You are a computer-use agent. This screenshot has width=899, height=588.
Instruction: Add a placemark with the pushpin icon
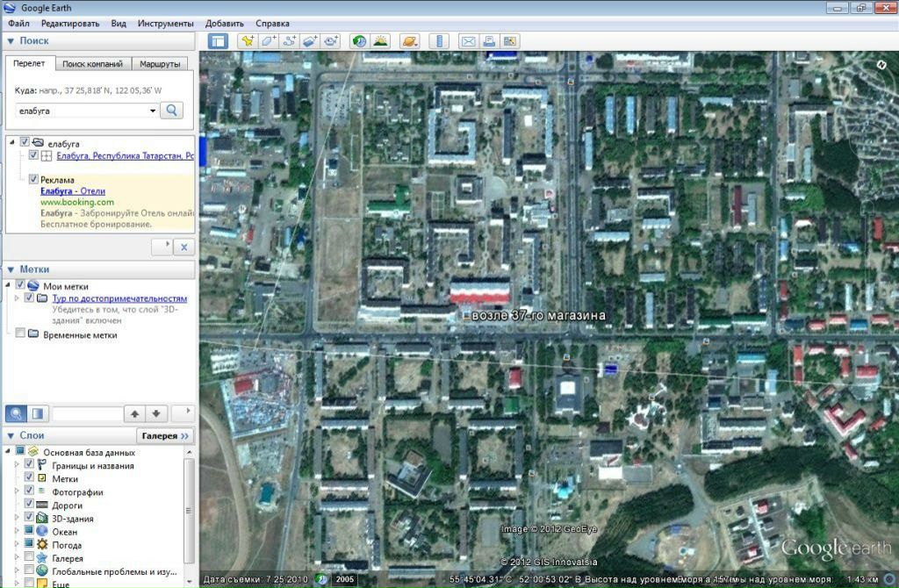[x=248, y=41]
